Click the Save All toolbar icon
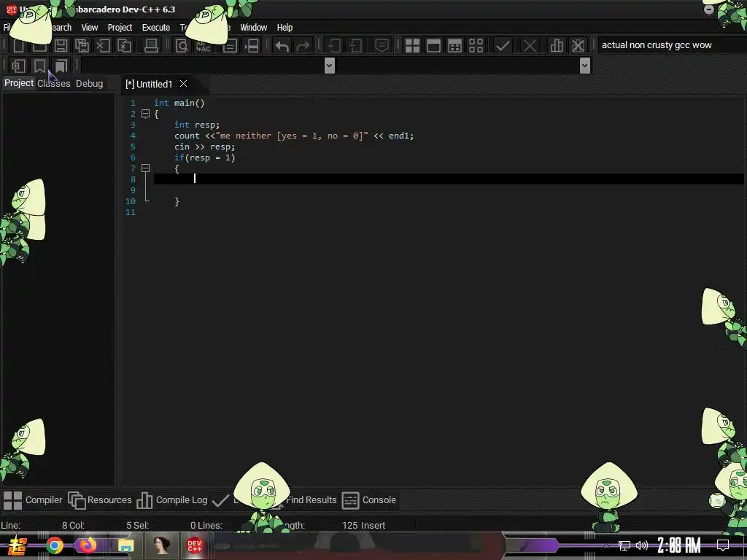Image resolution: width=747 pixels, height=560 pixels. [x=82, y=46]
